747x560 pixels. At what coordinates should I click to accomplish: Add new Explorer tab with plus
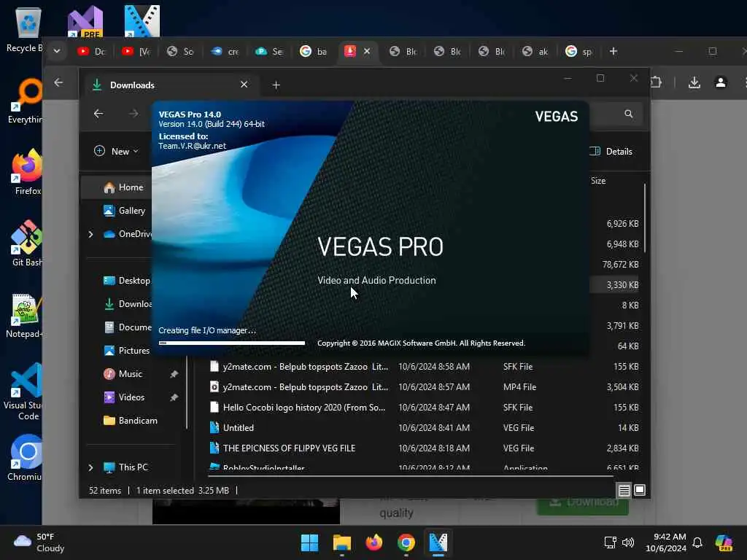[x=276, y=85]
